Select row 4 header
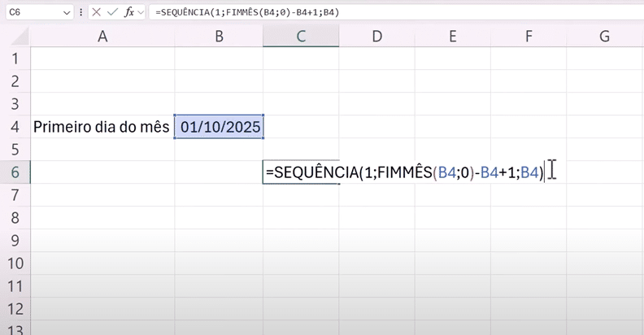Viewport: 644px width, 335px height. (x=15, y=127)
